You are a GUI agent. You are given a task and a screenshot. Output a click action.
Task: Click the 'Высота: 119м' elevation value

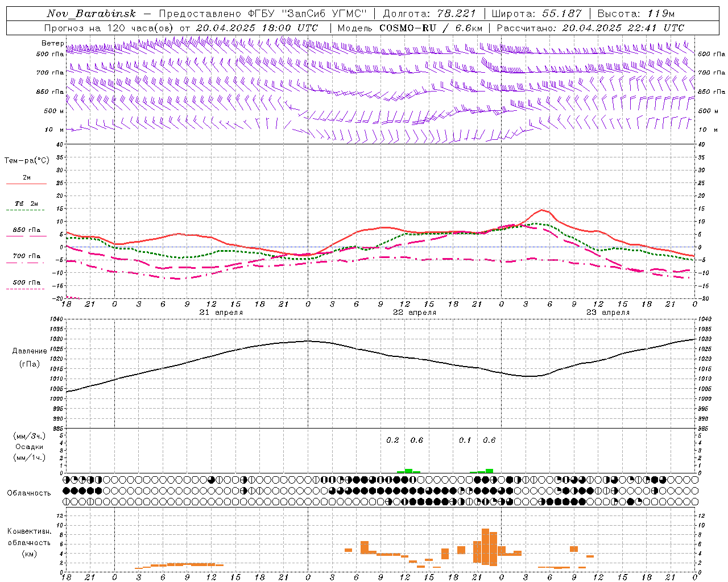[x=636, y=14]
